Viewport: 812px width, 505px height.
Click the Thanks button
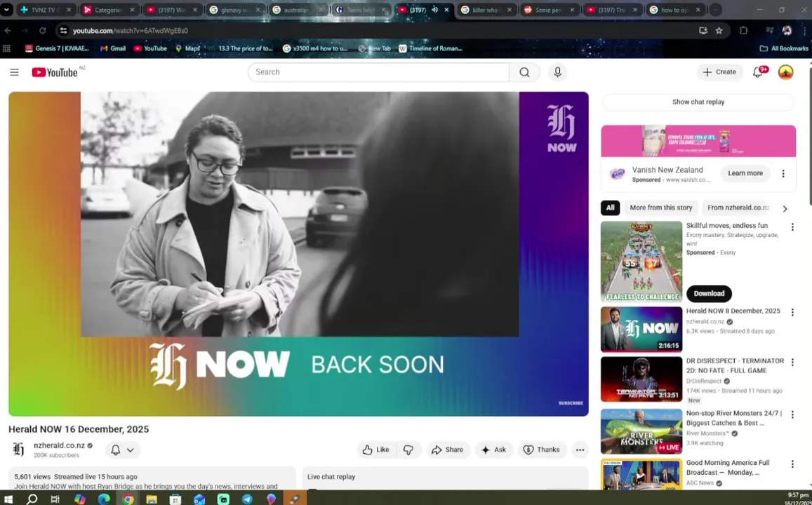point(541,450)
